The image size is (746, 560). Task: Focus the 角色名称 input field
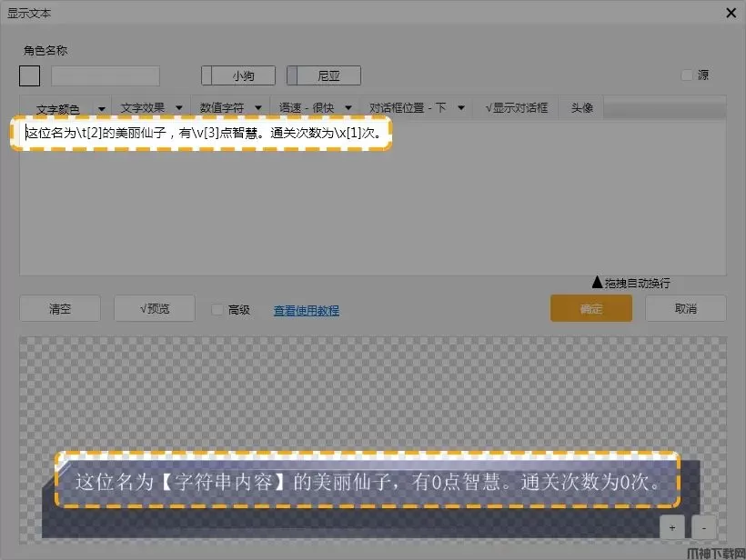(x=106, y=76)
